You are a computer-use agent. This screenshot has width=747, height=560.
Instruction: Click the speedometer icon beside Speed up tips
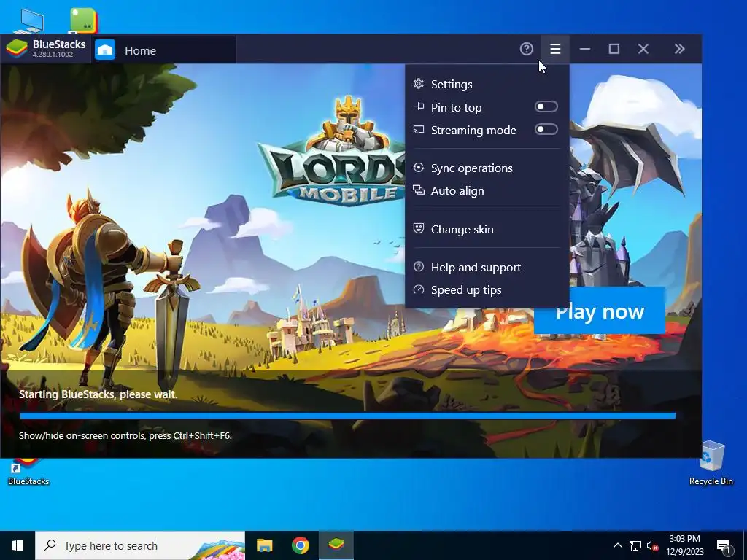point(418,289)
